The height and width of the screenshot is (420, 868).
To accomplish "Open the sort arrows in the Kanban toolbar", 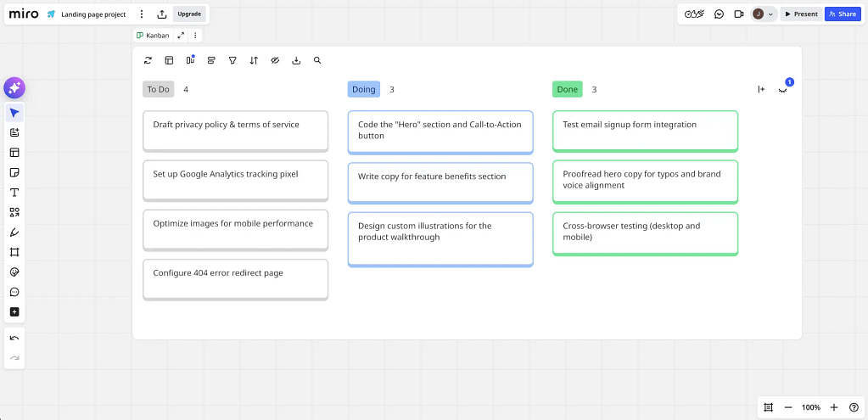I will point(254,60).
